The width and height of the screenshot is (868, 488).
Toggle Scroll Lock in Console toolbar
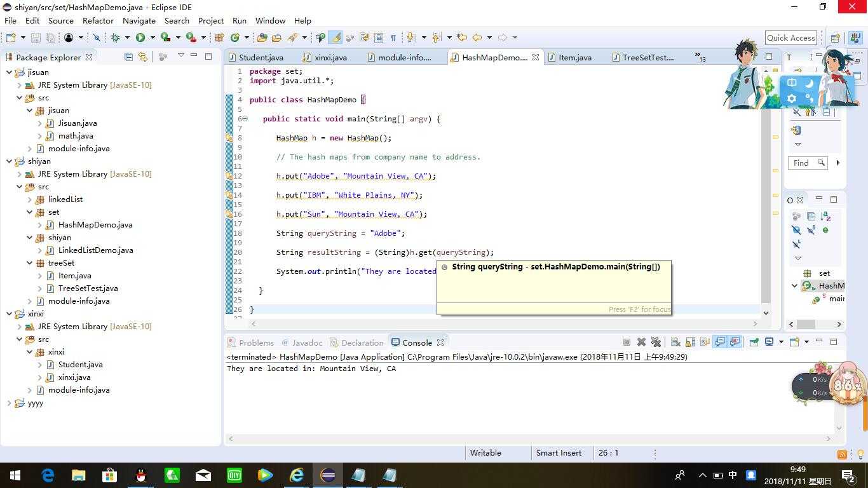click(x=691, y=342)
